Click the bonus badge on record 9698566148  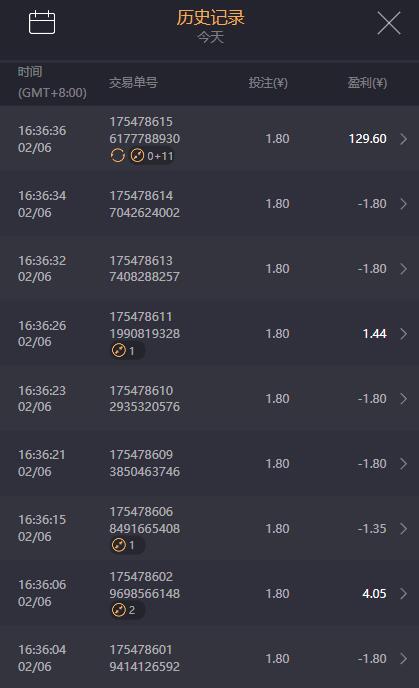coord(124,610)
